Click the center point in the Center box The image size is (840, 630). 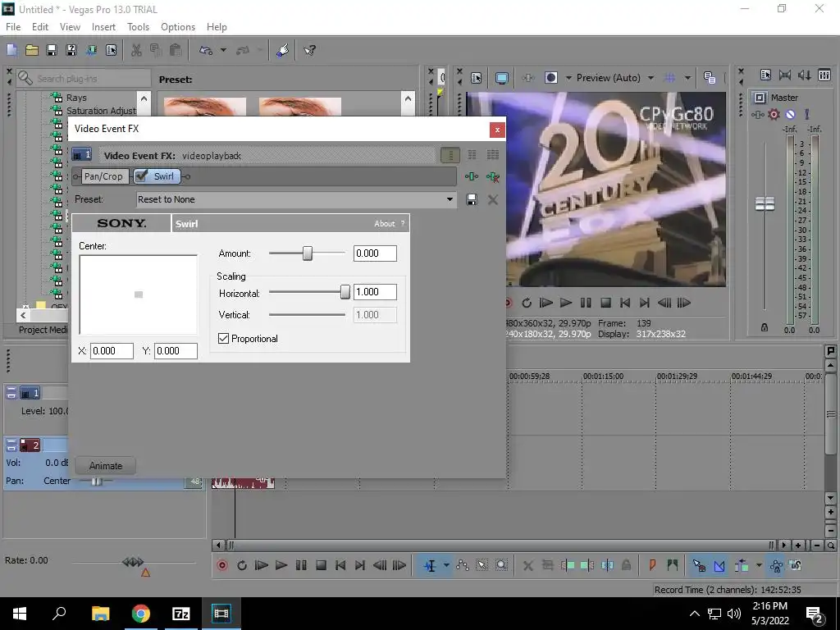coord(139,294)
